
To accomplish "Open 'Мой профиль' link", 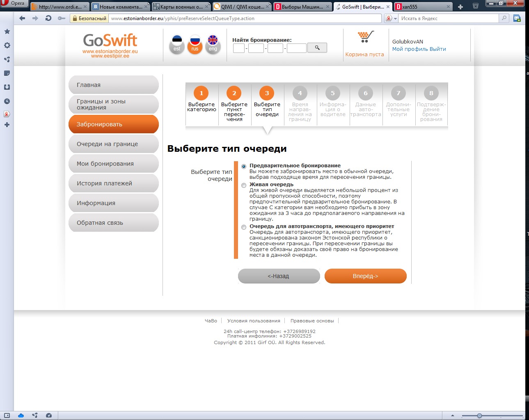I will [x=410, y=49].
